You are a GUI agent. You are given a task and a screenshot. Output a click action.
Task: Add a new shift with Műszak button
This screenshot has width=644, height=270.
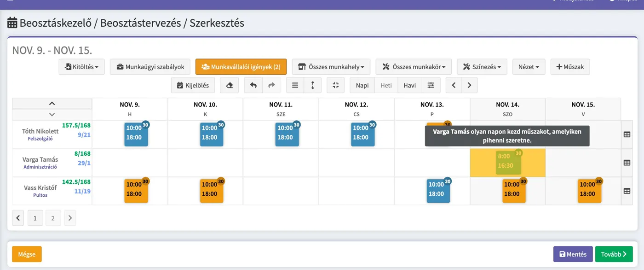click(570, 67)
